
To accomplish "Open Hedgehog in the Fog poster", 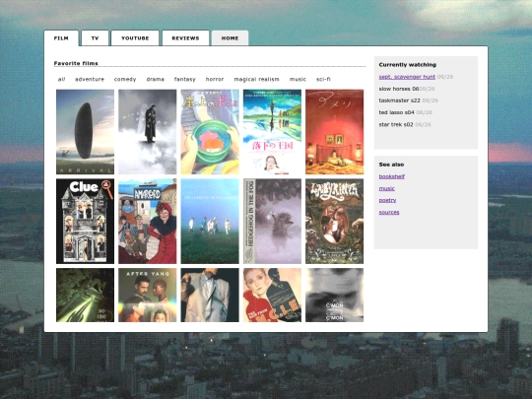I will pos(272,222).
